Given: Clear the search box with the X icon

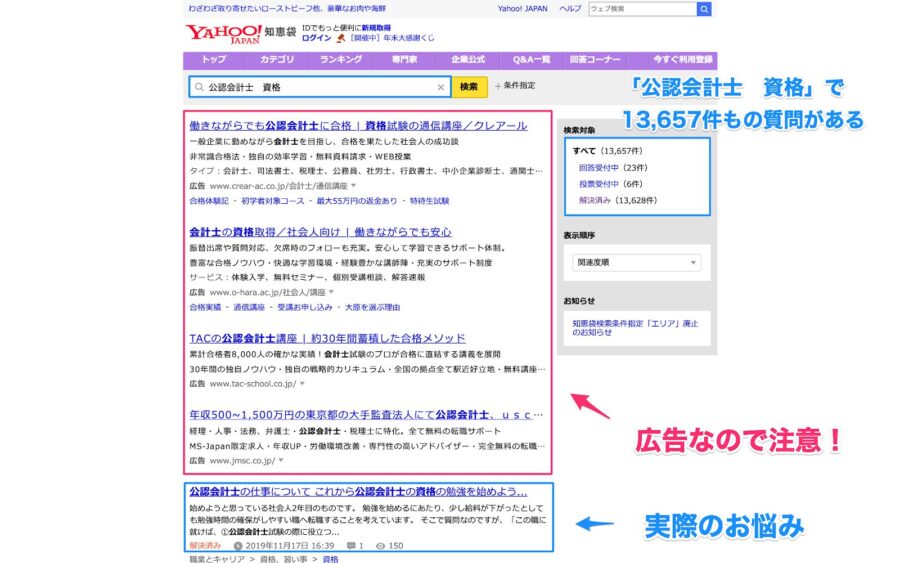Looking at the screenshot, I should [440, 87].
